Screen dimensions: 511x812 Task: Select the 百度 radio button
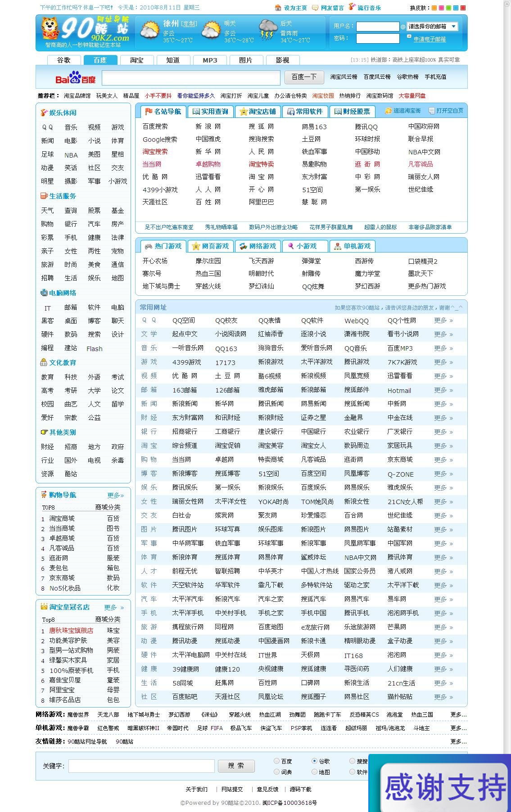pos(276,761)
